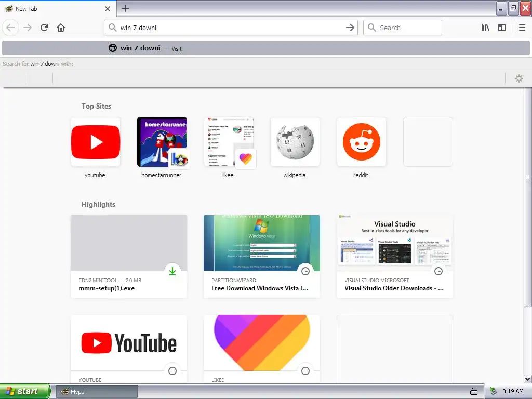Click the page scrollbar down arrow
The image size is (532, 399).
(527, 379)
